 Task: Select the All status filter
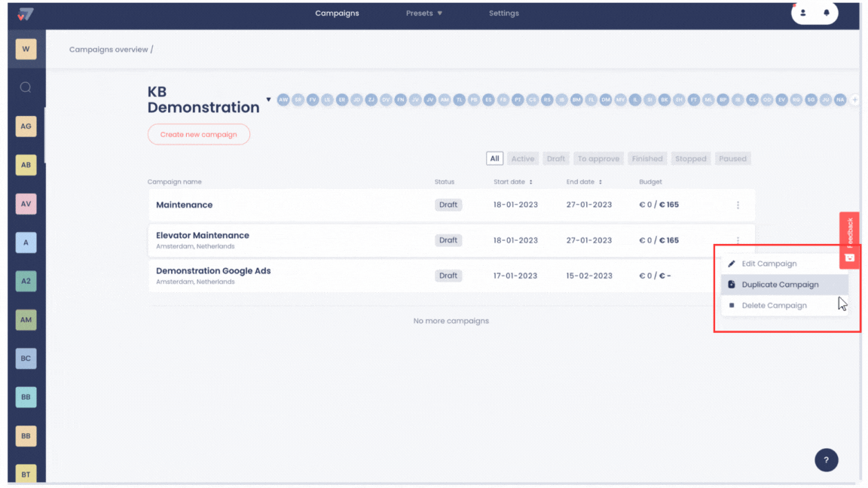point(494,159)
